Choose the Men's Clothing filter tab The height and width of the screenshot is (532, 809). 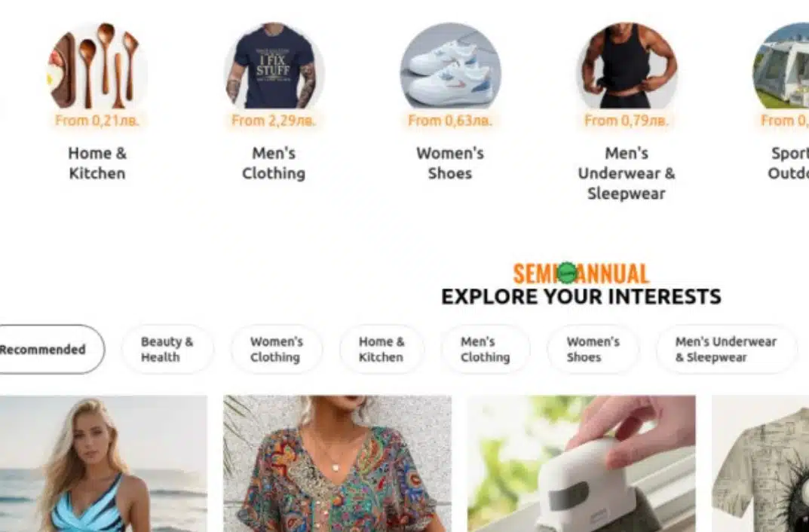point(485,349)
